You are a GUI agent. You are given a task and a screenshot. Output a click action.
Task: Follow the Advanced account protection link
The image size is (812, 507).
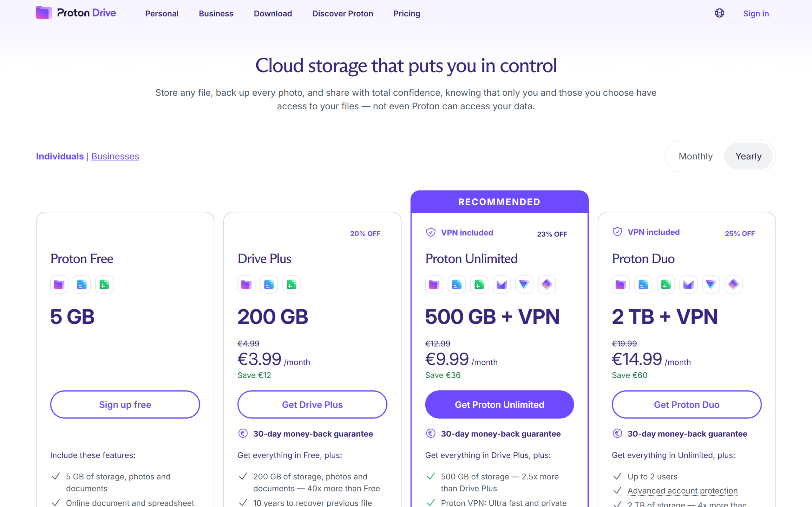pyautogui.click(x=683, y=491)
